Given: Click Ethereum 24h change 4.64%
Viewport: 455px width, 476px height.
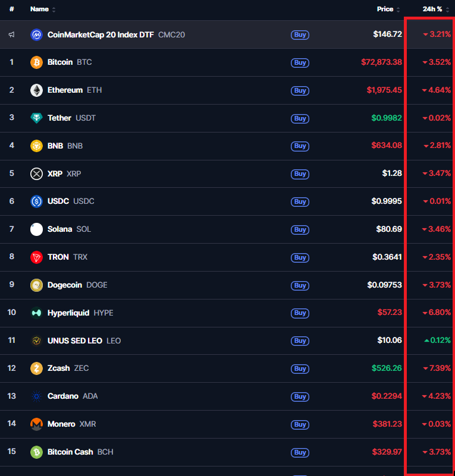Looking at the screenshot, I should (x=437, y=90).
